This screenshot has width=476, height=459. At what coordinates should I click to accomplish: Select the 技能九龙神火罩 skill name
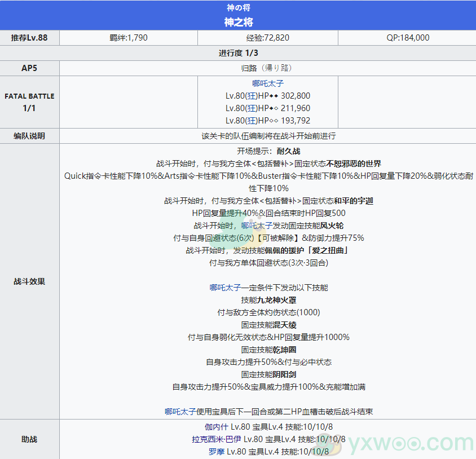point(268,300)
